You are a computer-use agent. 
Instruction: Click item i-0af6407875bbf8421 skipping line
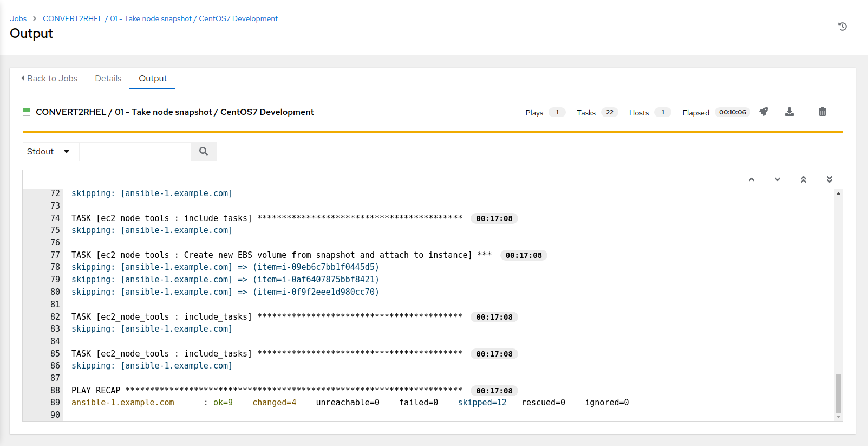tap(225, 280)
